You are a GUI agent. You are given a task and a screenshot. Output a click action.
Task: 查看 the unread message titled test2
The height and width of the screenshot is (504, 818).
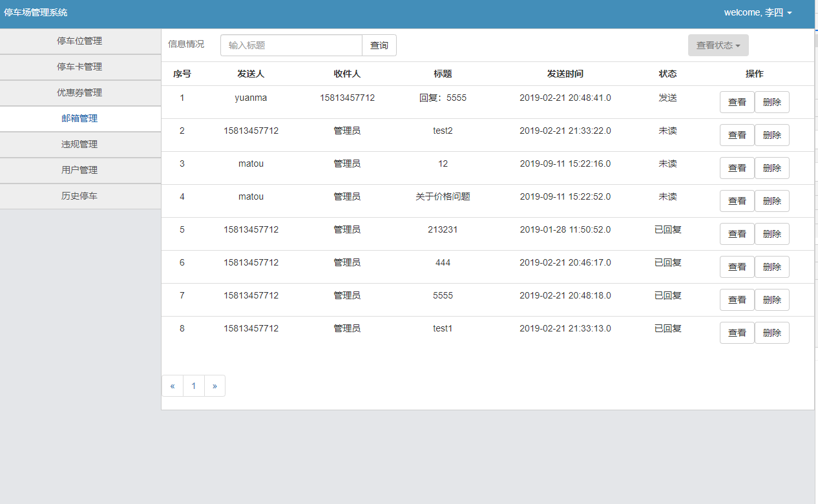pos(737,134)
